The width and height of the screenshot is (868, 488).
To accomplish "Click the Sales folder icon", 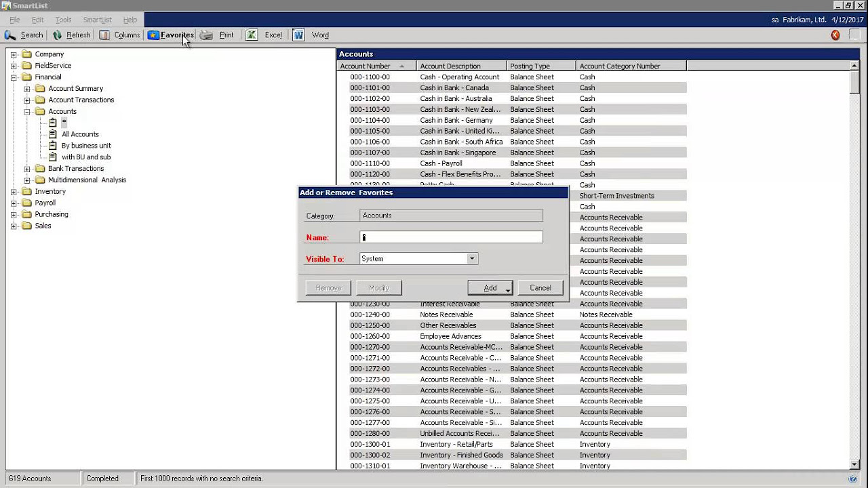I will point(26,226).
